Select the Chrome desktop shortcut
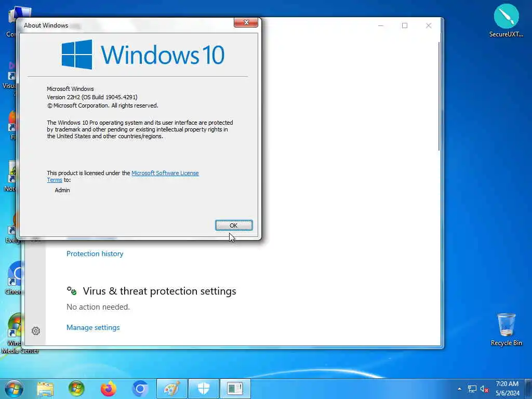532x399 pixels. pos(14,277)
